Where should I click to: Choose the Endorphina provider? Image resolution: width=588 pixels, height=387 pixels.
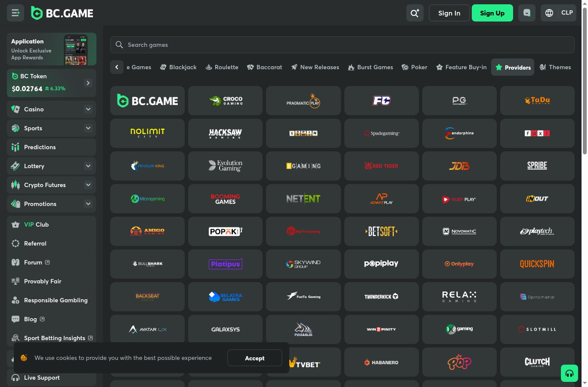tap(459, 133)
